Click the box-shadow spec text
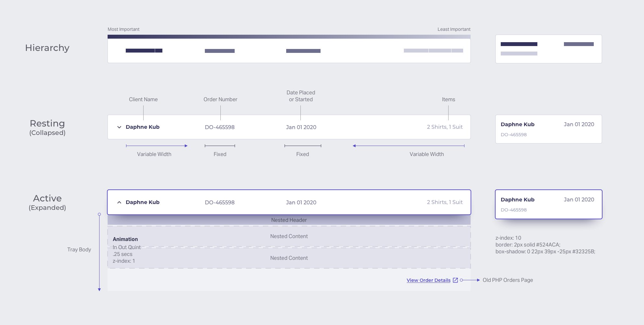This screenshot has height=325, width=644. (545, 251)
